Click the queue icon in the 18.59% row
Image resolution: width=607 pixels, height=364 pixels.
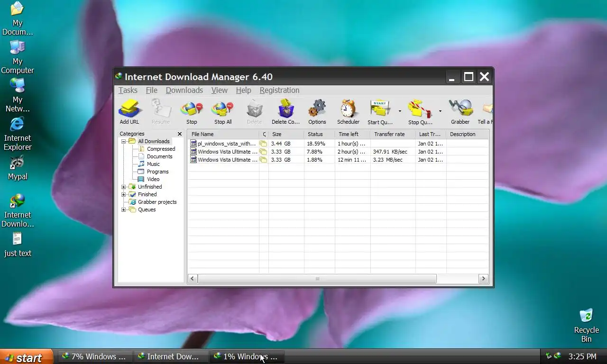(x=264, y=144)
